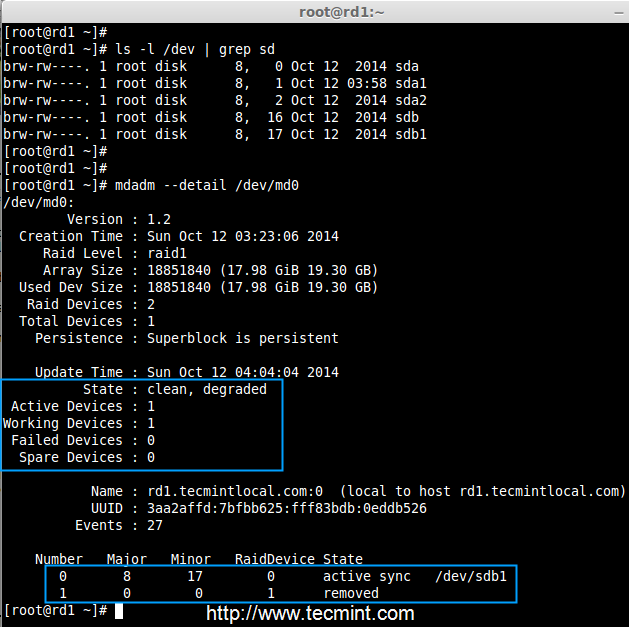Viewport: 629px width, 627px height.
Task: Click the Creation Time date value
Action: [x=243, y=236]
